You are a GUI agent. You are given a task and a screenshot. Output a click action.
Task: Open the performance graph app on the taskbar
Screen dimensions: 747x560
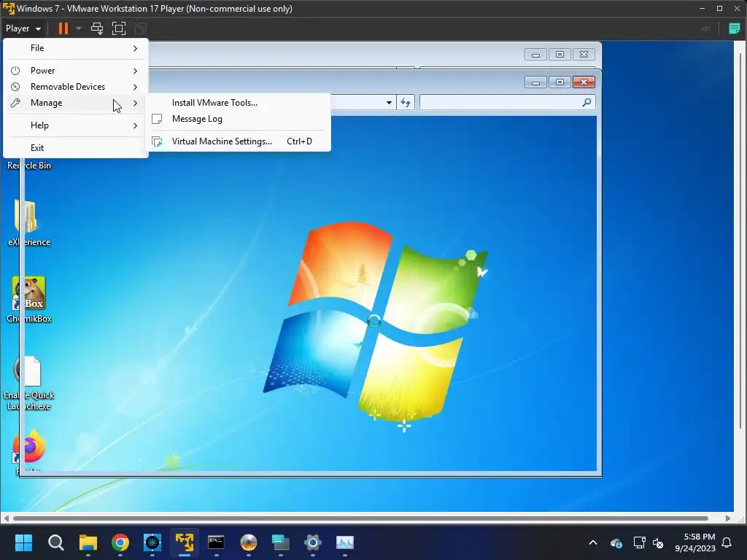tap(344, 542)
